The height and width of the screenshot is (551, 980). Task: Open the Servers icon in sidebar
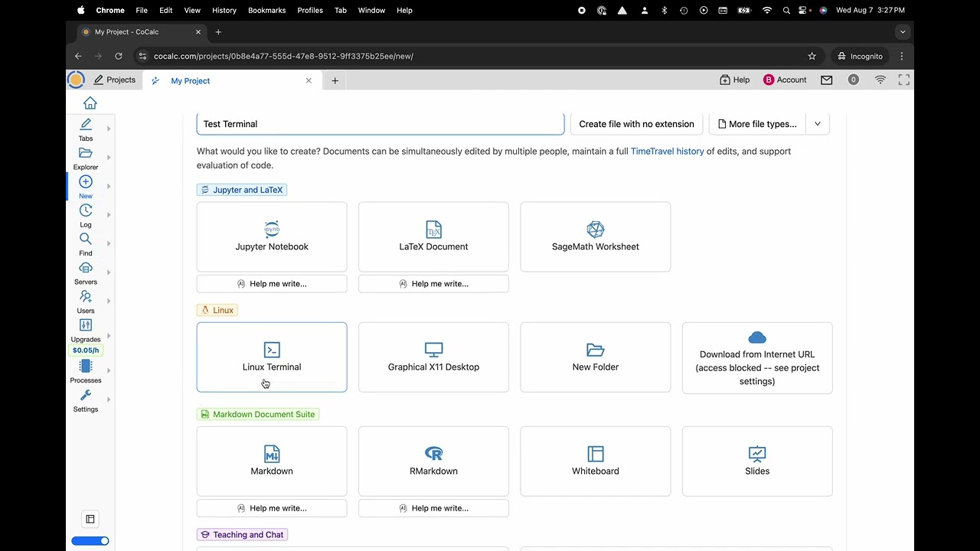86,268
